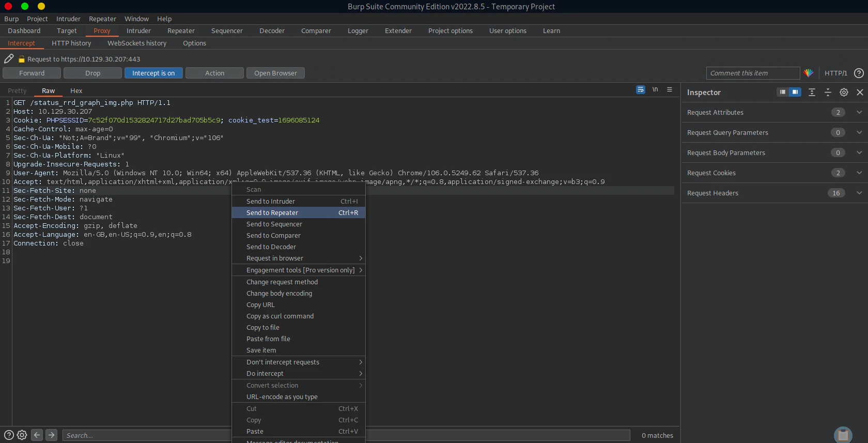Toggle show non-printable characters (\n) icon
868x443 pixels.
click(x=655, y=90)
